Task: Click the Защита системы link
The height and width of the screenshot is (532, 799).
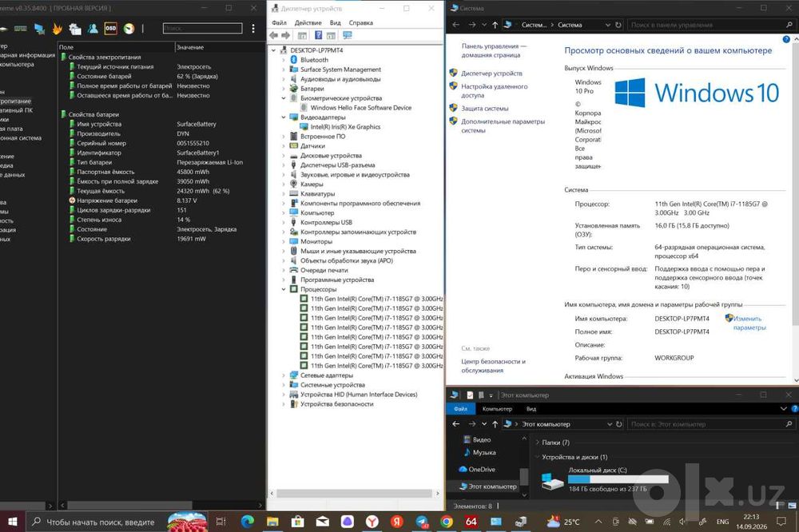Action: 485,109
